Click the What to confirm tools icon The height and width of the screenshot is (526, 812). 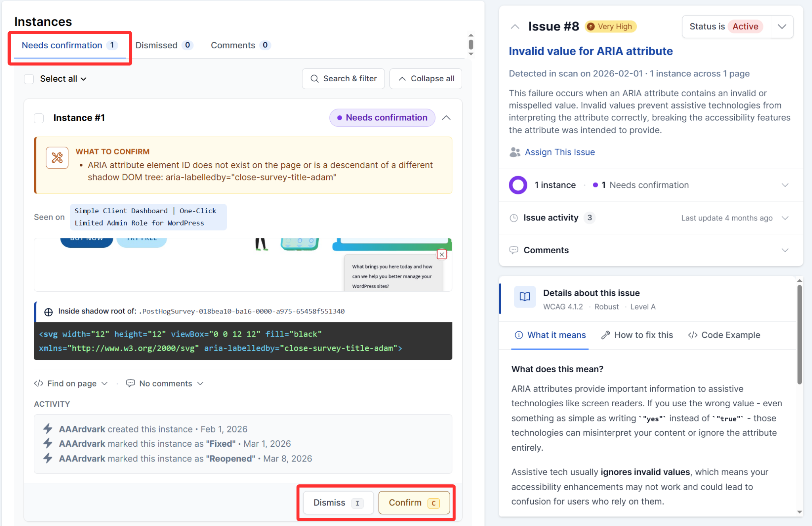[x=57, y=158]
